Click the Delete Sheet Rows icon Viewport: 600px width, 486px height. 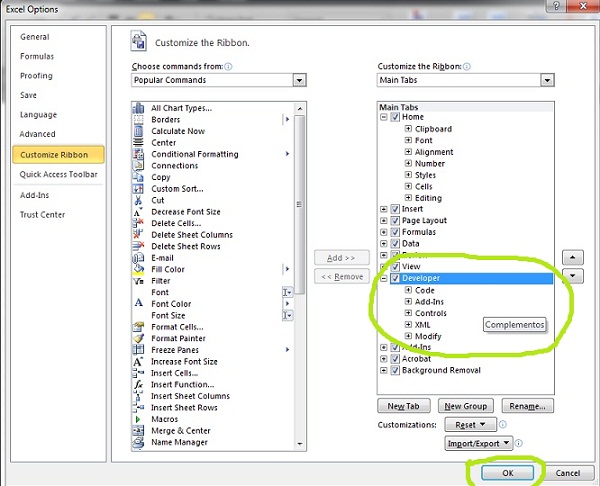click(138, 246)
